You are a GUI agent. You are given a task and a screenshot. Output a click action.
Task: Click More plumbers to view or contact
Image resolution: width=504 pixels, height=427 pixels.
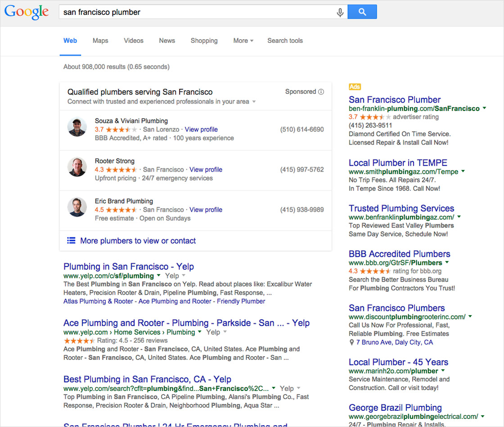(x=138, y=241)
